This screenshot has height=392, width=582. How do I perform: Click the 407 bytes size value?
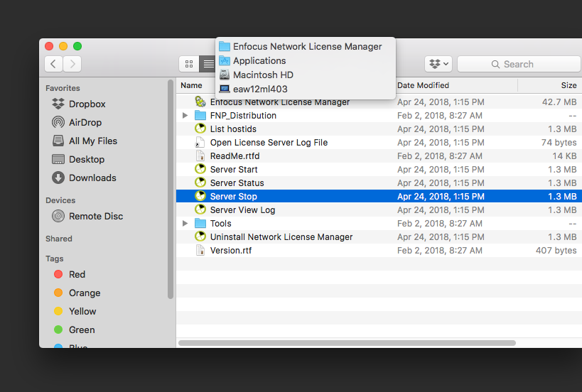click(556, 251)
